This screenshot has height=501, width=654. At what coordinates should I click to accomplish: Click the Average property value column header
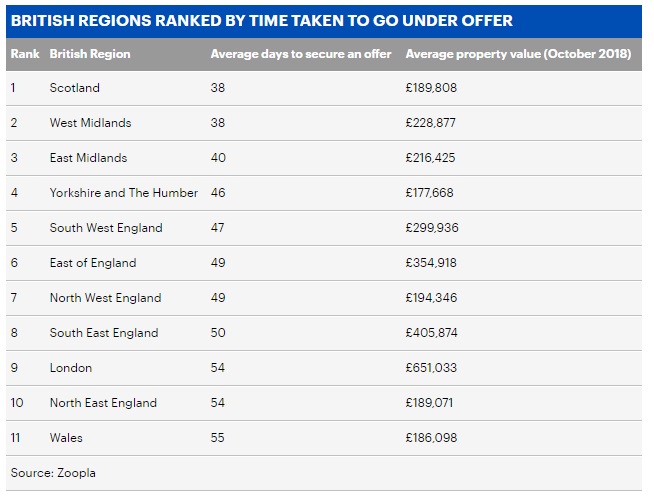pos(518,53)
